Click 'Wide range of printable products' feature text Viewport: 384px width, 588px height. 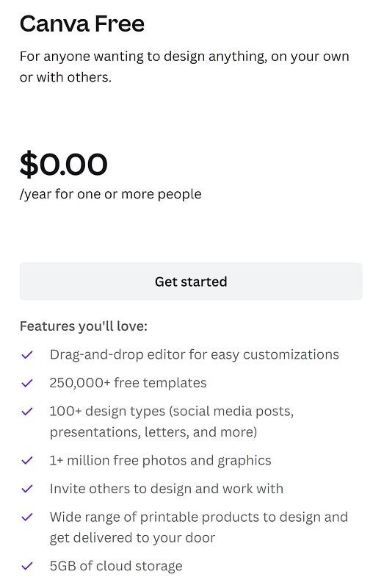[199, 527]
